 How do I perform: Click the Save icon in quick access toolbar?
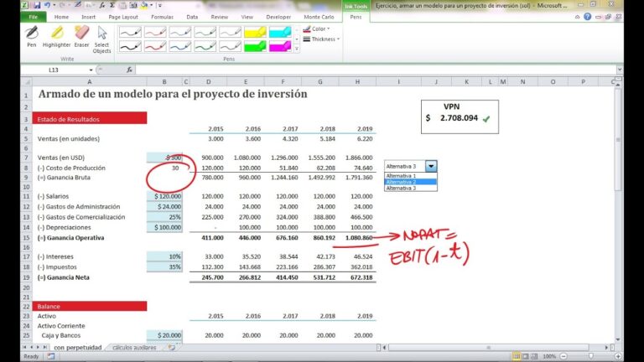click(38, 5)
